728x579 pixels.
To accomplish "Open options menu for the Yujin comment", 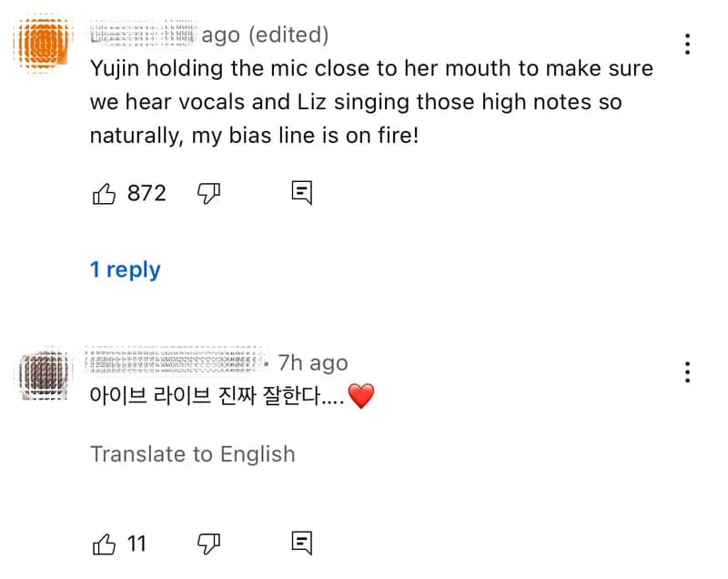I will [687, 44].
